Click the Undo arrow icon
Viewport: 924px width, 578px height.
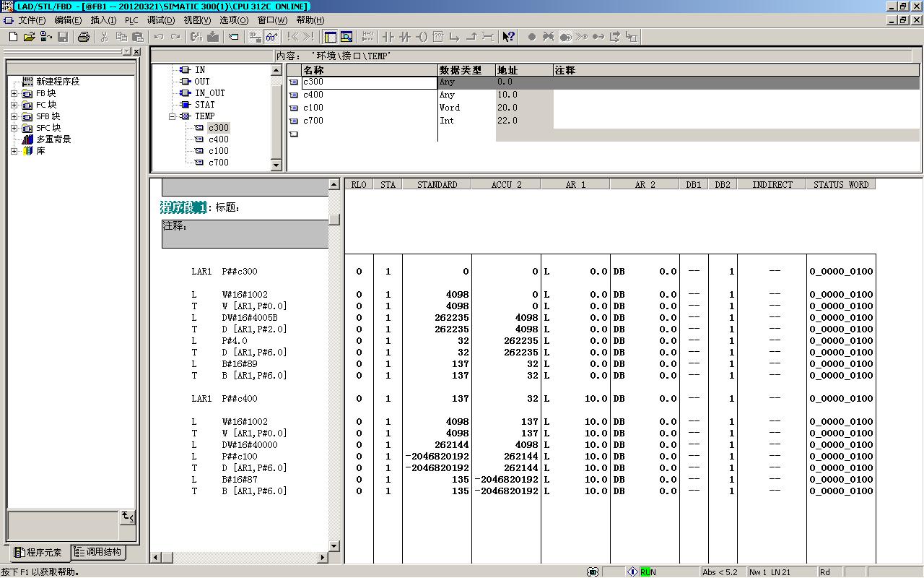point(159,37)
